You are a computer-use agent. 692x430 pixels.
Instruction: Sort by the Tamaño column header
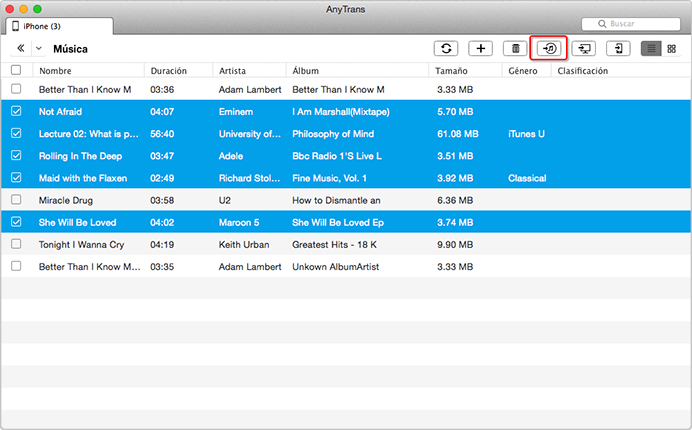point(451,71)
